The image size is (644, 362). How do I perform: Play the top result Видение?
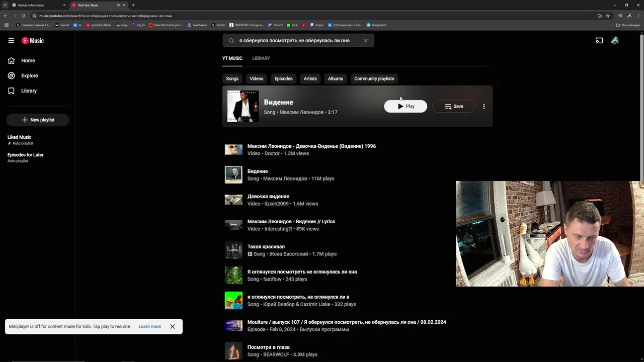pos(406,107)
